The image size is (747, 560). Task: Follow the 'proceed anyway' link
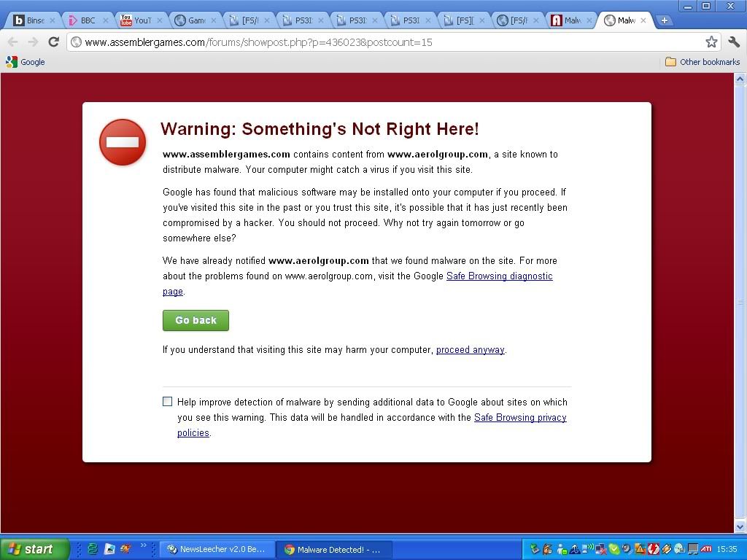tap(471, 350)
